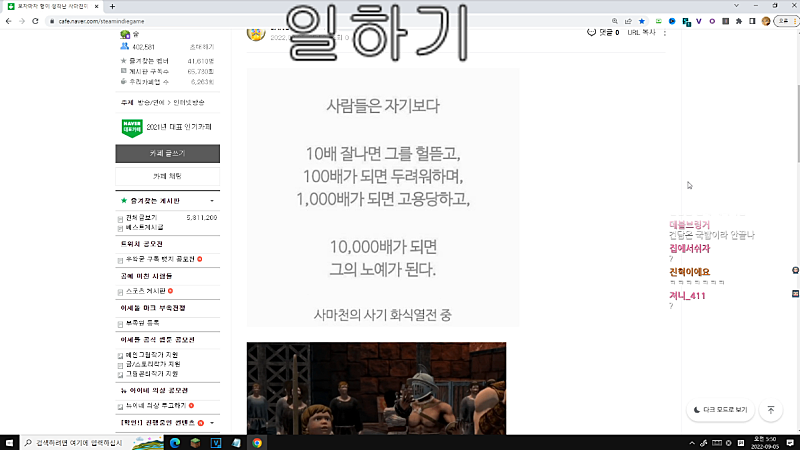Image resolution: width=800 pixels, height=450 pixels.
Task: Open Microsoft Edge from taskbar
Action: coord(175,443)
